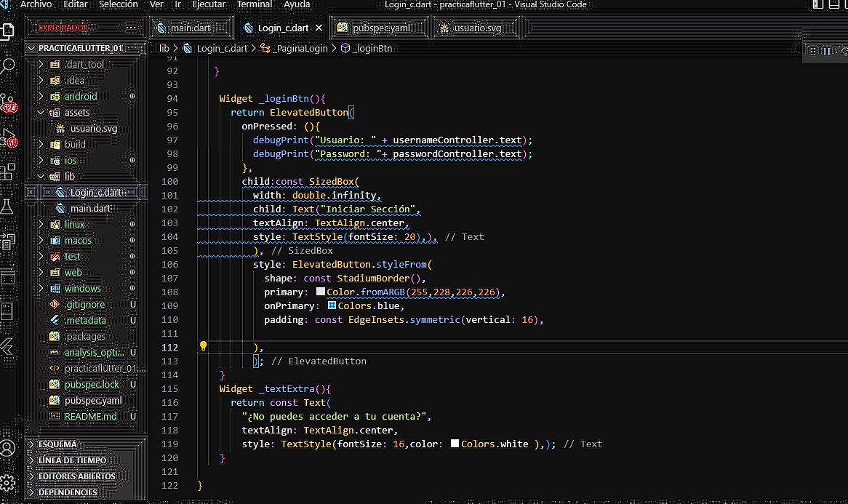Open the Terminal menu
Image resolution: width=848 pixels, height=504 pixels.
point(255,4)
